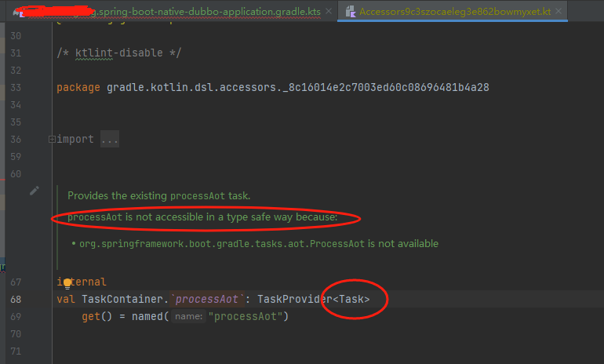The height and width of the screenshot is (364, 604).
Task: Click the "processAot" string literal
Action: click(245, 317)
